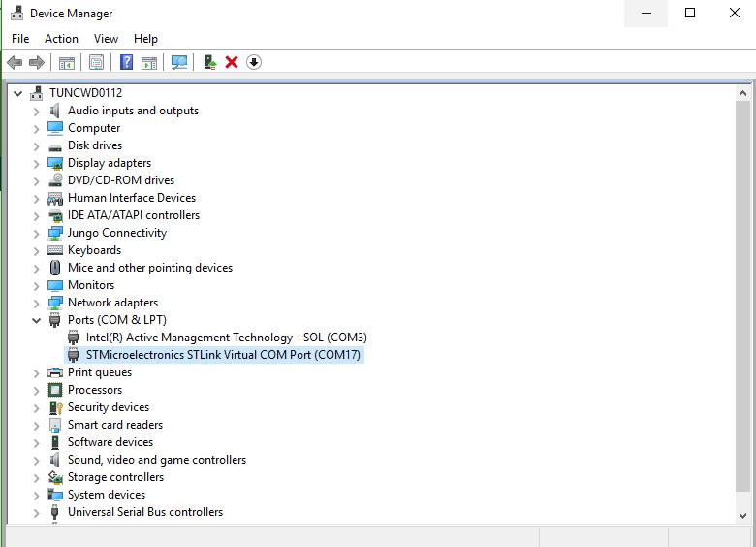Expand the Jungo Connectivity chevron

[36, 233]
